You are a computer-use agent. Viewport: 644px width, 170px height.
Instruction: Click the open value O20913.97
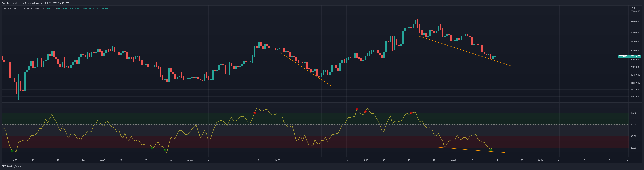49,9
